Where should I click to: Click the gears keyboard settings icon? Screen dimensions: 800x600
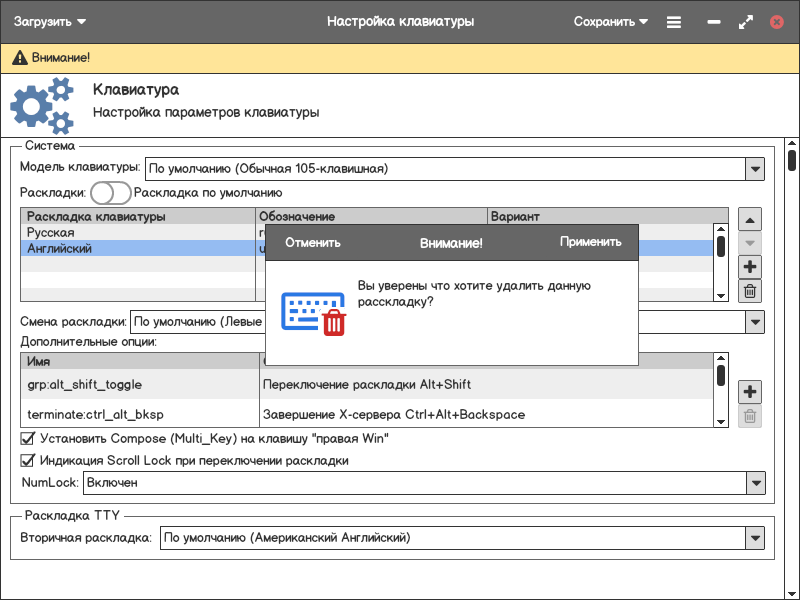(42, 107)
